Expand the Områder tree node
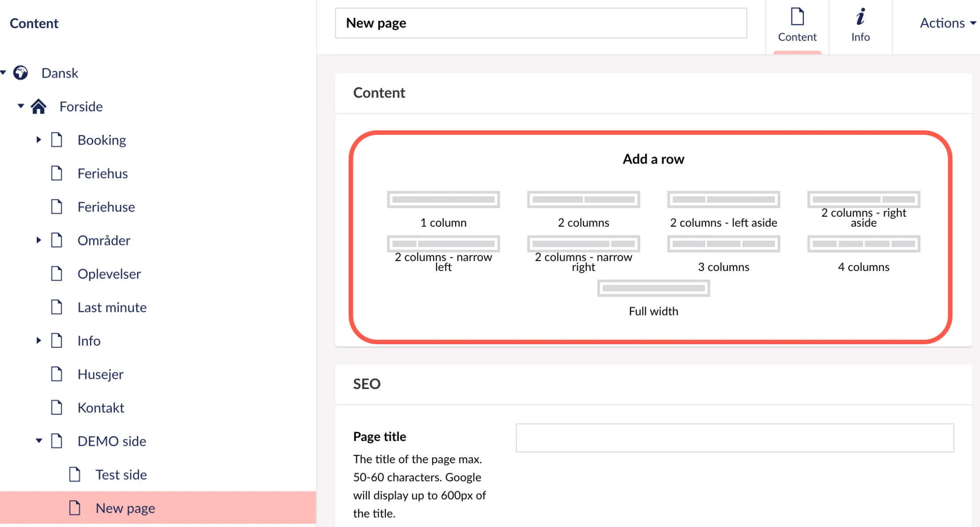 click(x=39, y=240)
